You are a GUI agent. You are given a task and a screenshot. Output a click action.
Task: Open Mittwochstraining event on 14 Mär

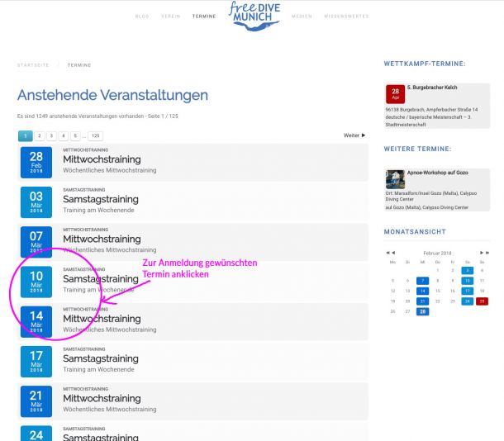click(102, 319)
